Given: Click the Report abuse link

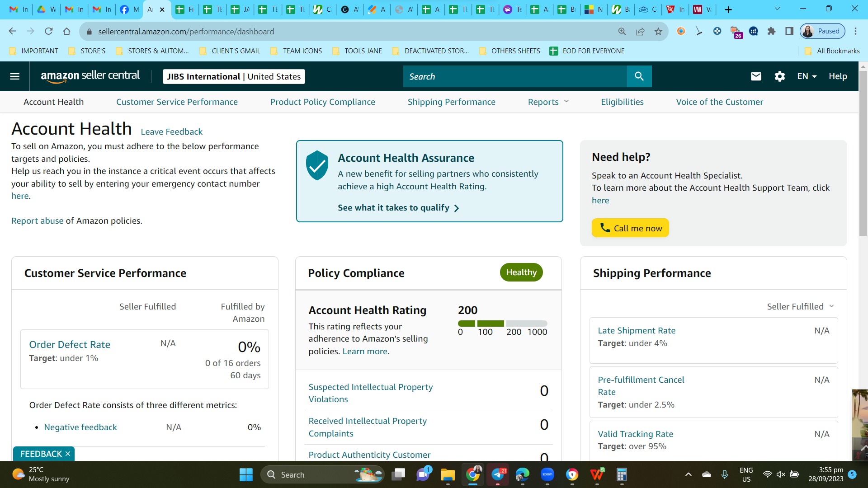Looking at the screenshot, I should [x=38, y=221].
